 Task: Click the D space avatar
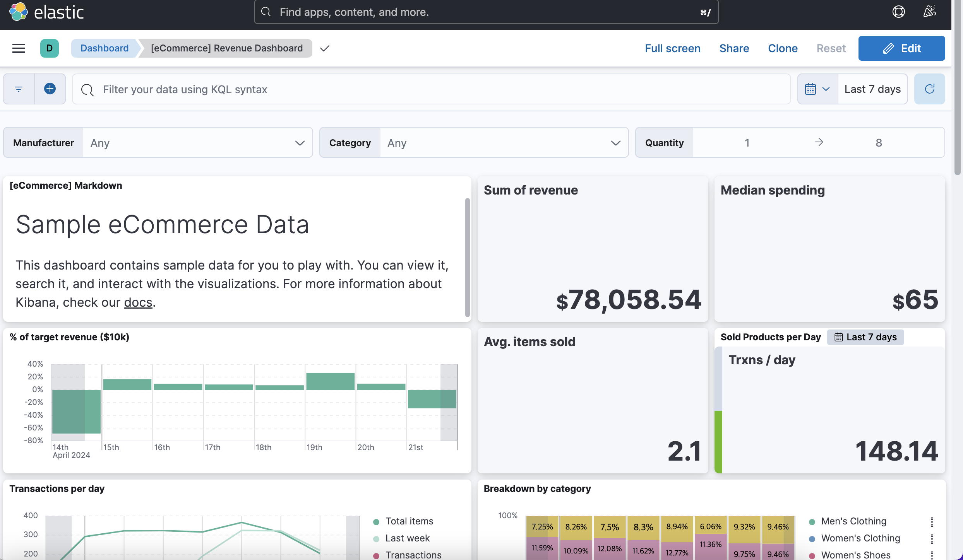[x=49, y=48]
